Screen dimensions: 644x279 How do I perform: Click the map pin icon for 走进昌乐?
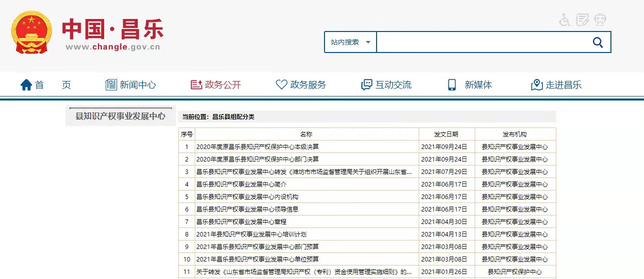click(537, 85)
